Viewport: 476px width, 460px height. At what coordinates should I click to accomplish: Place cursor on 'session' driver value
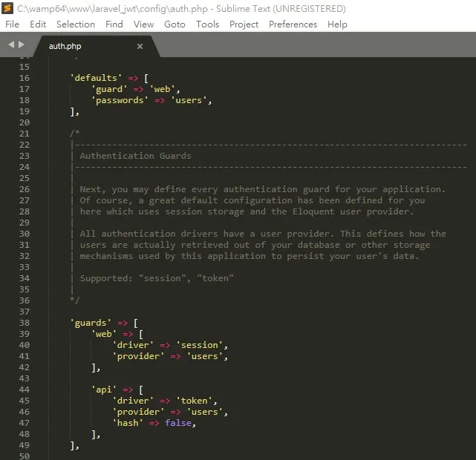(x=199, y=345)
